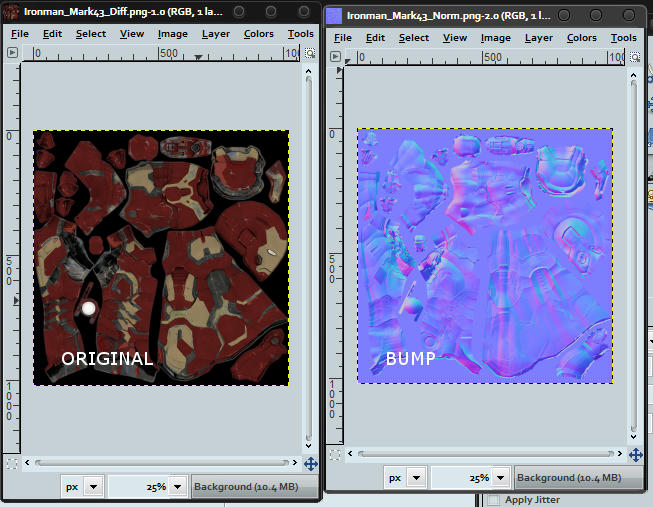Click Diff window horizontal scrollbar track

point(161,462)
